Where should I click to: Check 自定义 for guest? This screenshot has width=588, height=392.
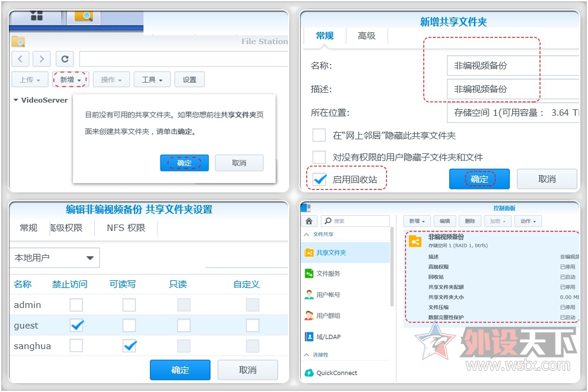pos(253,325)
